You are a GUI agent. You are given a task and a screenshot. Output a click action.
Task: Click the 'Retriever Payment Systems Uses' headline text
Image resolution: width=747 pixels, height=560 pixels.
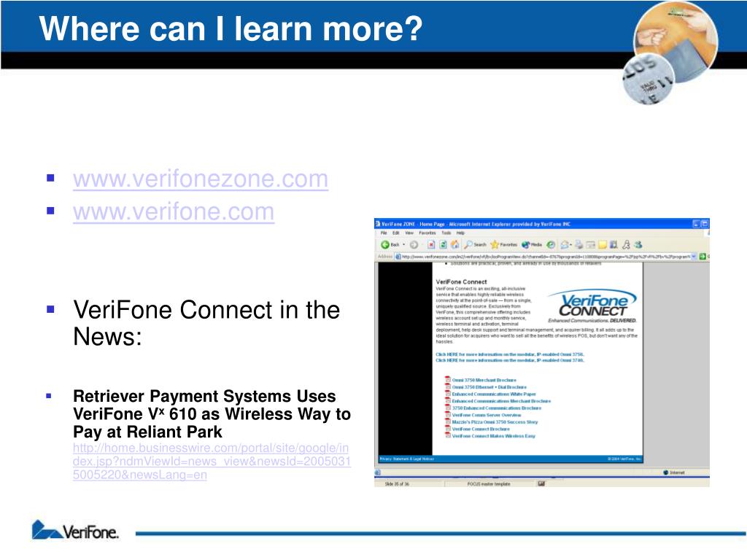[x=204, y=396]
